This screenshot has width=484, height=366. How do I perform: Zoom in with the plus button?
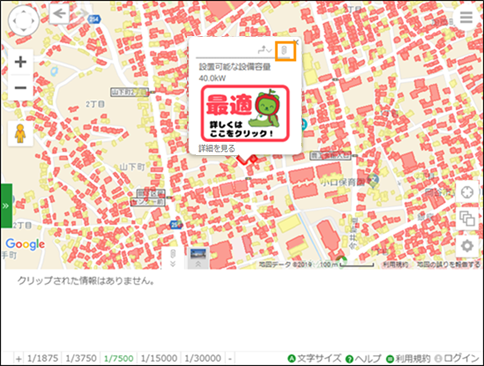tap(20, 62)
